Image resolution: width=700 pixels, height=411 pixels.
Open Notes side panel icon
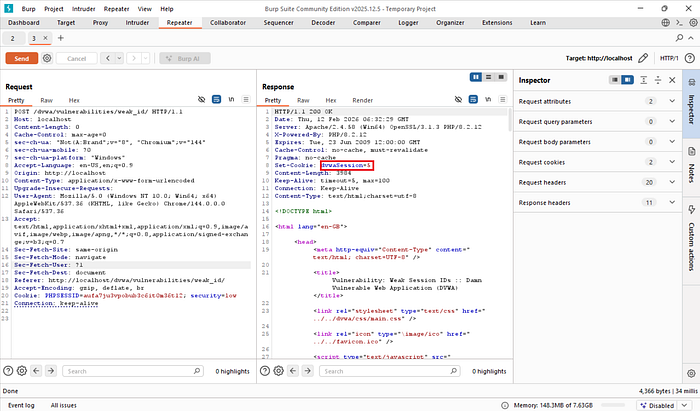point(691,152)
